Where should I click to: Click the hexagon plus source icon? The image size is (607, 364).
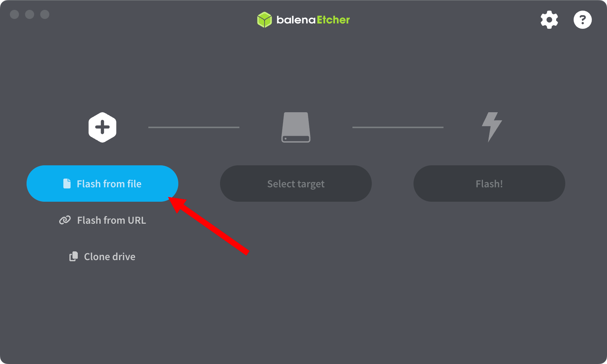[102, 127]
